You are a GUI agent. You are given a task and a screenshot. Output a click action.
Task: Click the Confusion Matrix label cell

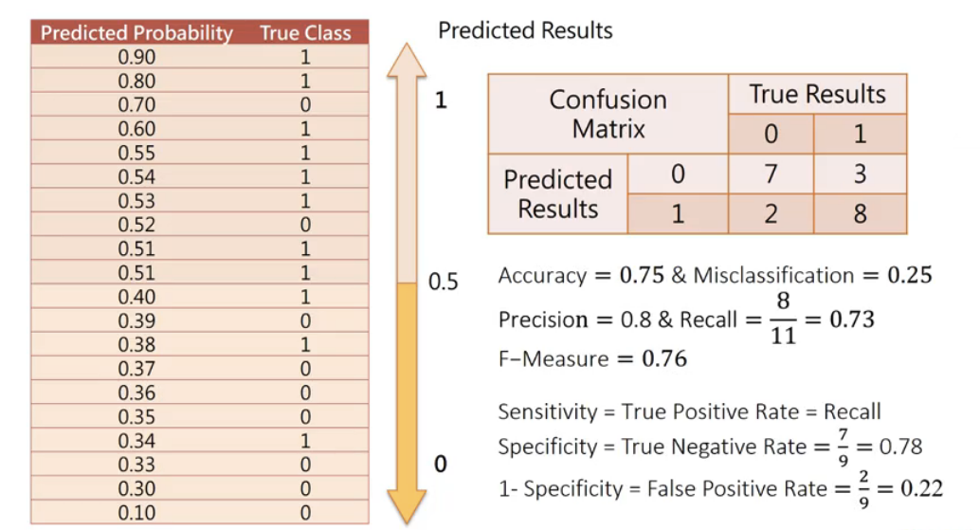608,114
